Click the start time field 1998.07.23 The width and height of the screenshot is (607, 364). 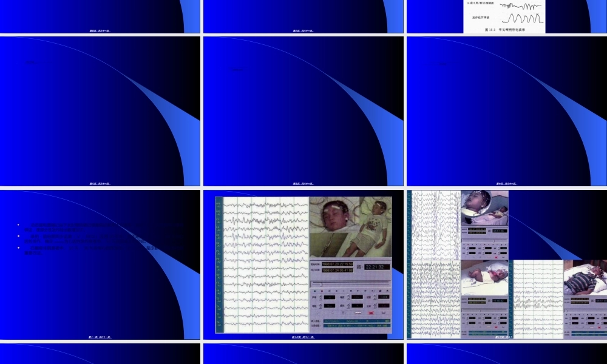(x=337, y=264)
